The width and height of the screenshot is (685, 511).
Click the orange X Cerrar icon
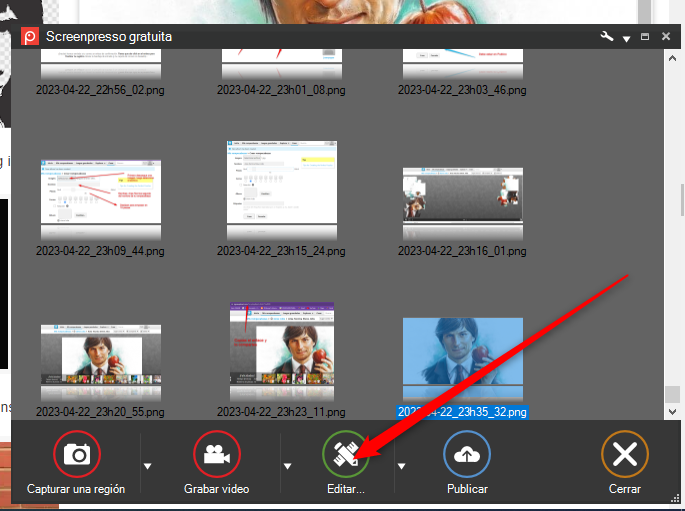pyautogui.click(x=625, y=454)
